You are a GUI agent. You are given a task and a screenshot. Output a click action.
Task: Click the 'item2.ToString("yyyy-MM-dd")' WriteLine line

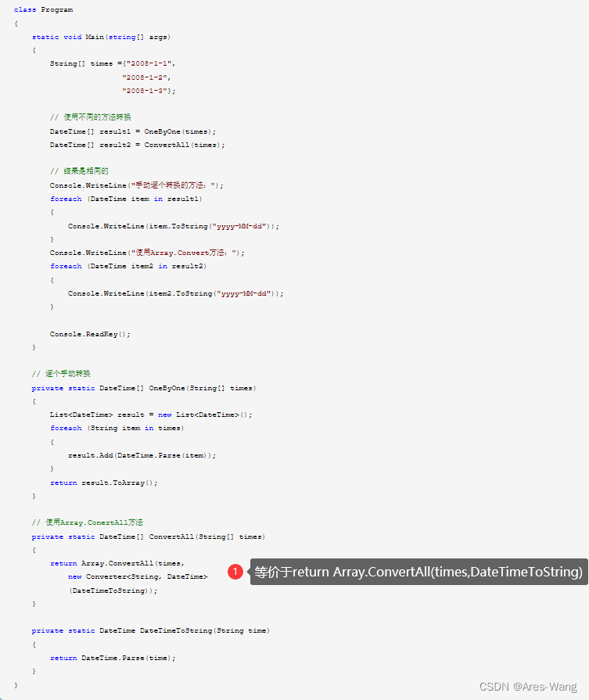pos(175,294)
